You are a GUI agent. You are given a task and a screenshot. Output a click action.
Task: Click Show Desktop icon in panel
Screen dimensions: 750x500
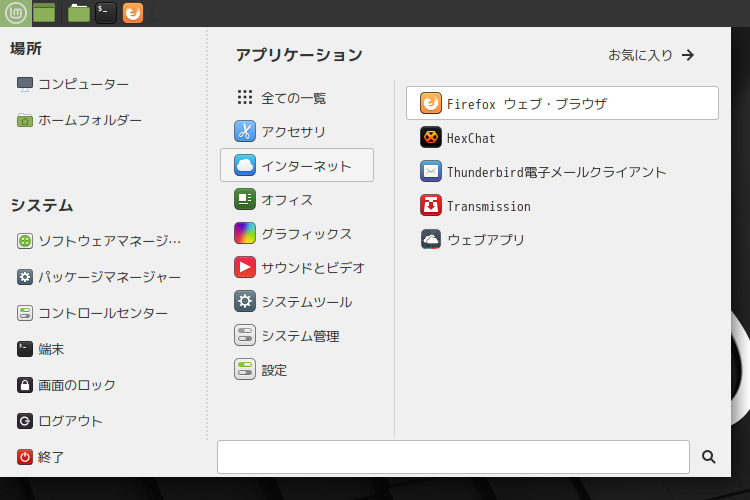pyautogui.click(x=44, y=13)
